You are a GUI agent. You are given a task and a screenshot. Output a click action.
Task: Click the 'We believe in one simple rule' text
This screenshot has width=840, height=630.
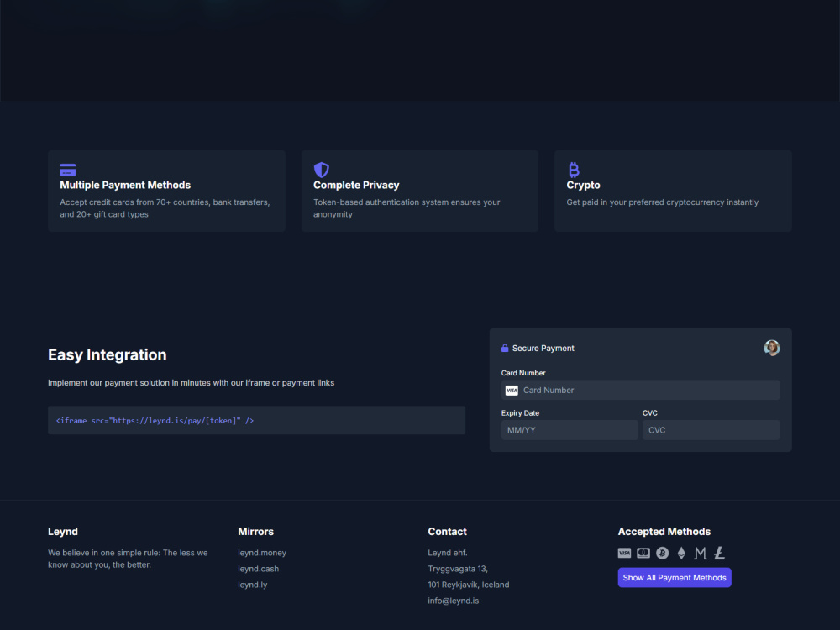pyautogui.click(x=128, y=559)
